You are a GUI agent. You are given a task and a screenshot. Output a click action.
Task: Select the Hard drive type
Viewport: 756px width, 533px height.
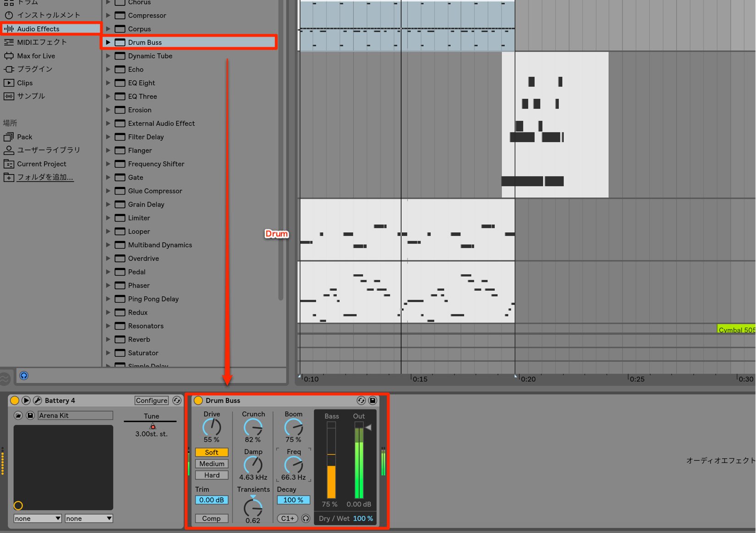(x=212, y=475)
